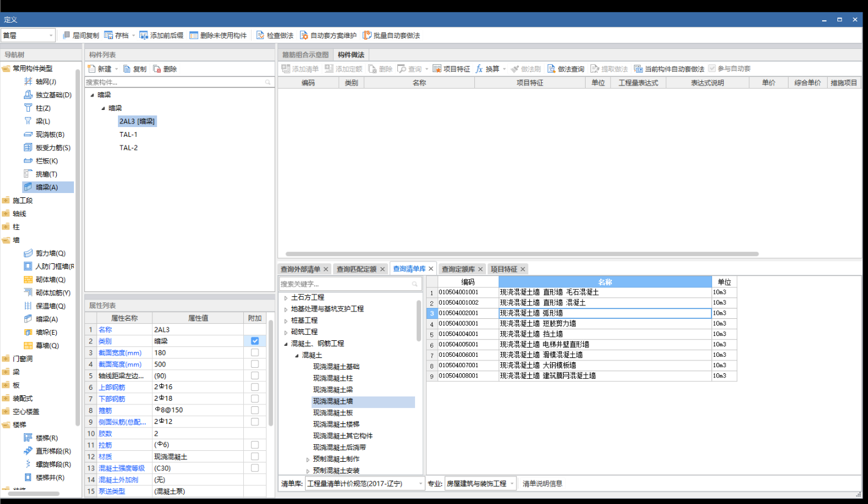Check 附加 box for 箍筋 row
This screenshot has width=868, height=504.
coord(255,410)
